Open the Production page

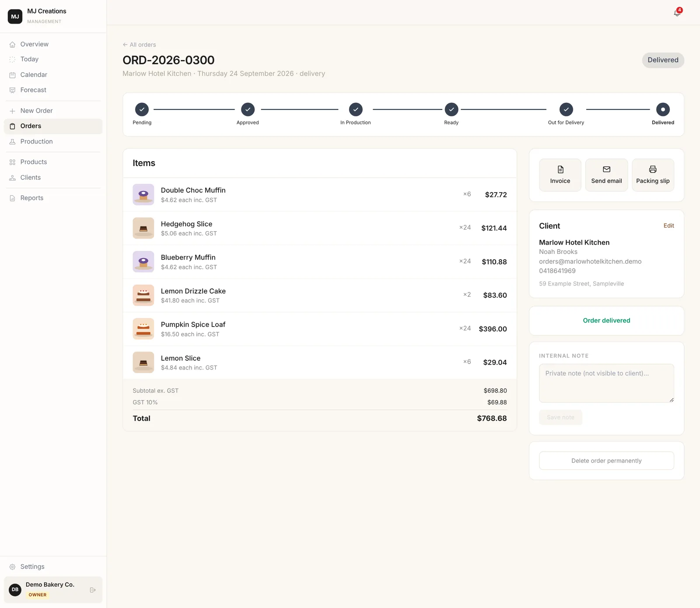[53, 141]
